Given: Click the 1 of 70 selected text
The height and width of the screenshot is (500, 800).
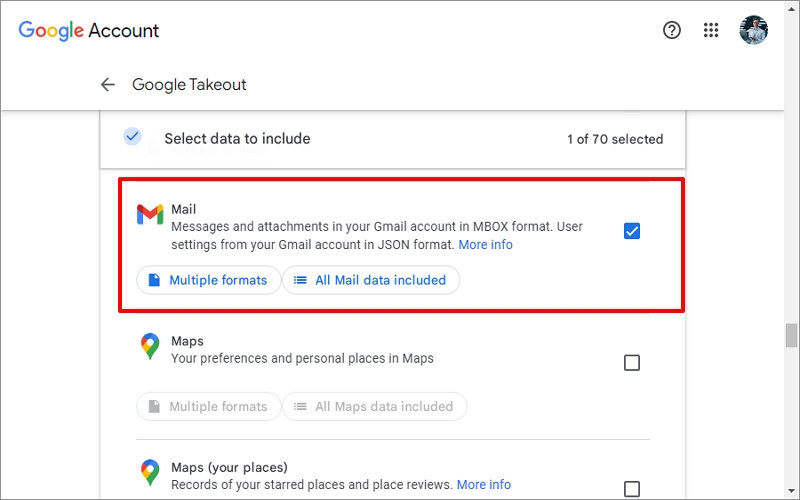Looking at the screenshot, I should (615, 139).
